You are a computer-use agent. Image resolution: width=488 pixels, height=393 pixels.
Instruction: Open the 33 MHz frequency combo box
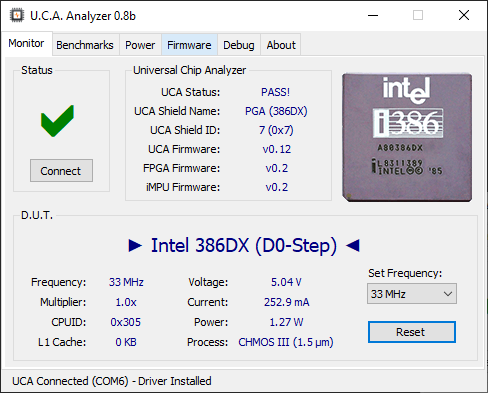pyautogui.click(x=412, y=294)
